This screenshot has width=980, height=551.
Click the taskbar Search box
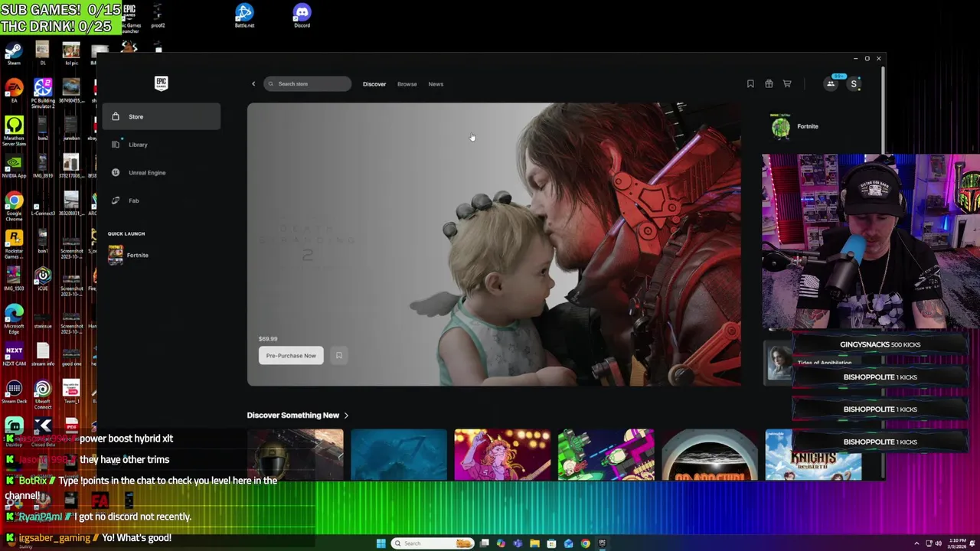point(433,543)
